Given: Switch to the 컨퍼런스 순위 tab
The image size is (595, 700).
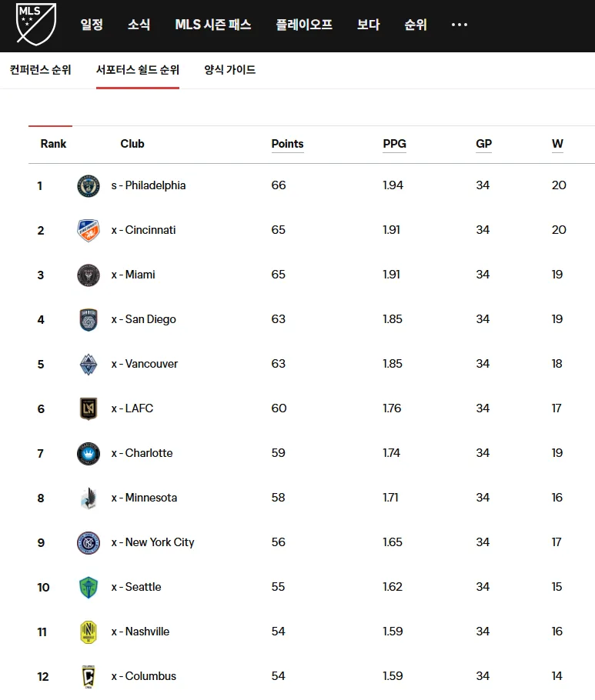Looking at the screenshot, I should [39, 68].
